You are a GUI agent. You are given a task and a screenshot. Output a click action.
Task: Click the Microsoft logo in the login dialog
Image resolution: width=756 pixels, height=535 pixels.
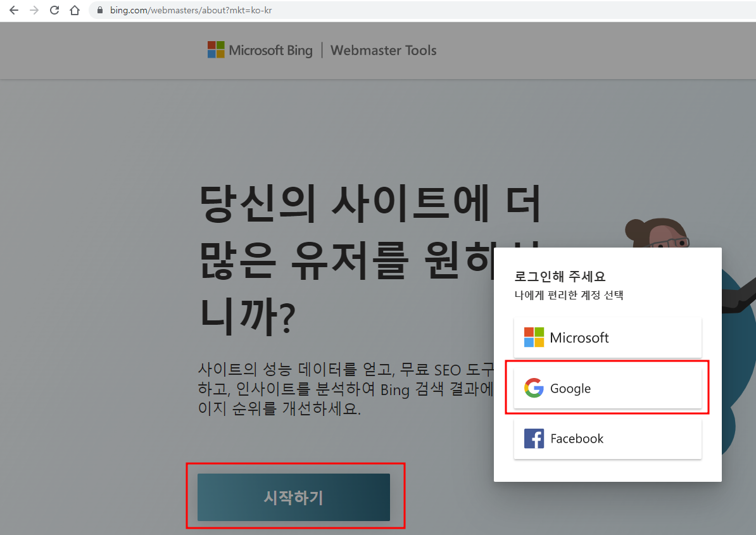tap(534, 337)
